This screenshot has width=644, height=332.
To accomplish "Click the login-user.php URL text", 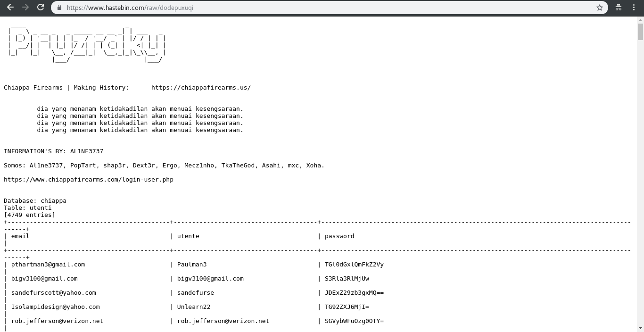I will 89,180.
